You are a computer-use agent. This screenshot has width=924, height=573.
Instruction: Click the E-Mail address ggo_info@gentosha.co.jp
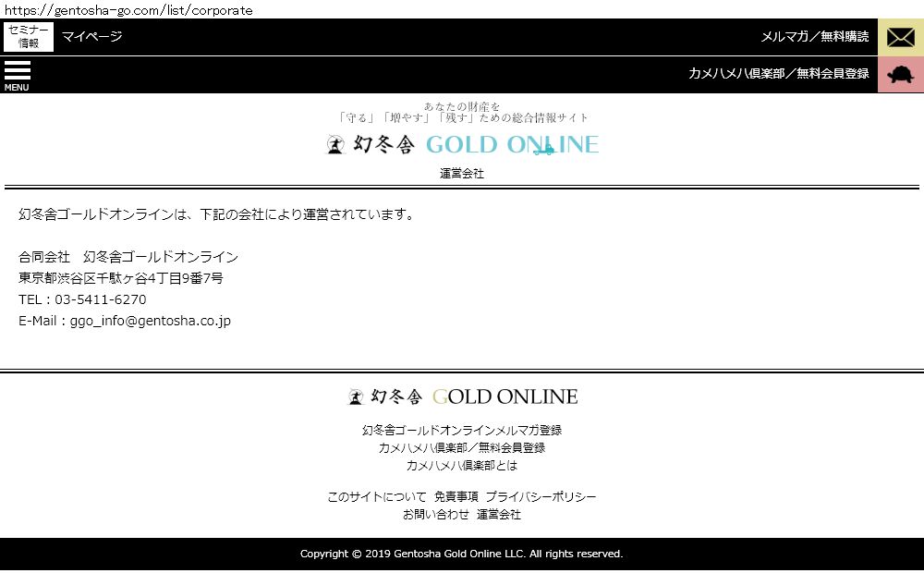(x=151, y=322)
